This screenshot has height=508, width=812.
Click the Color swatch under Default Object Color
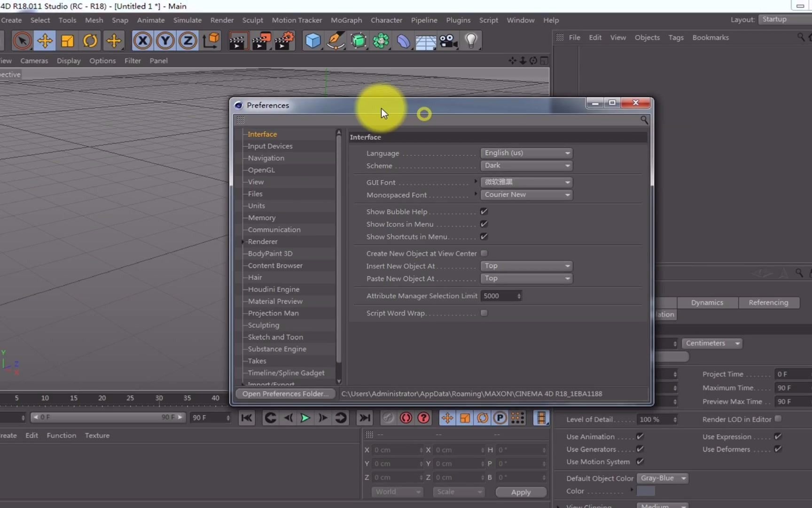pos(645,491)
